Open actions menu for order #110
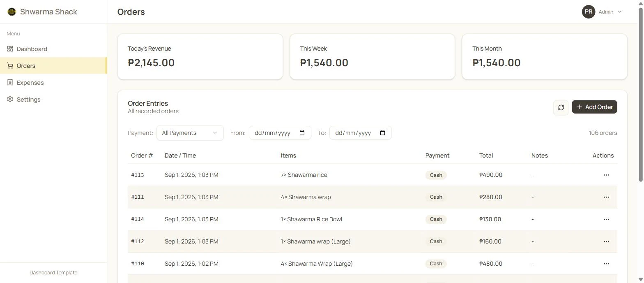 click(x=606, y=264)
